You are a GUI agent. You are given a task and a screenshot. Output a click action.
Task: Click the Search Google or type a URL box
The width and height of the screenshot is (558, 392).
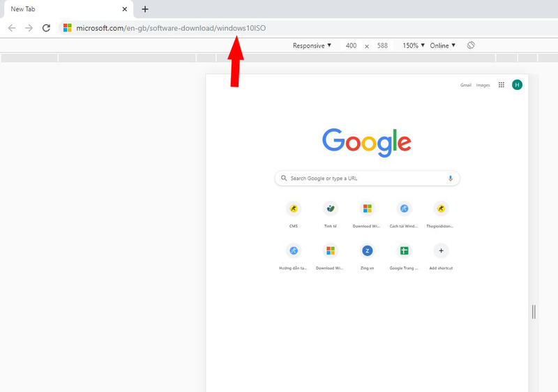pyautogui.click(x=368, y=179)
